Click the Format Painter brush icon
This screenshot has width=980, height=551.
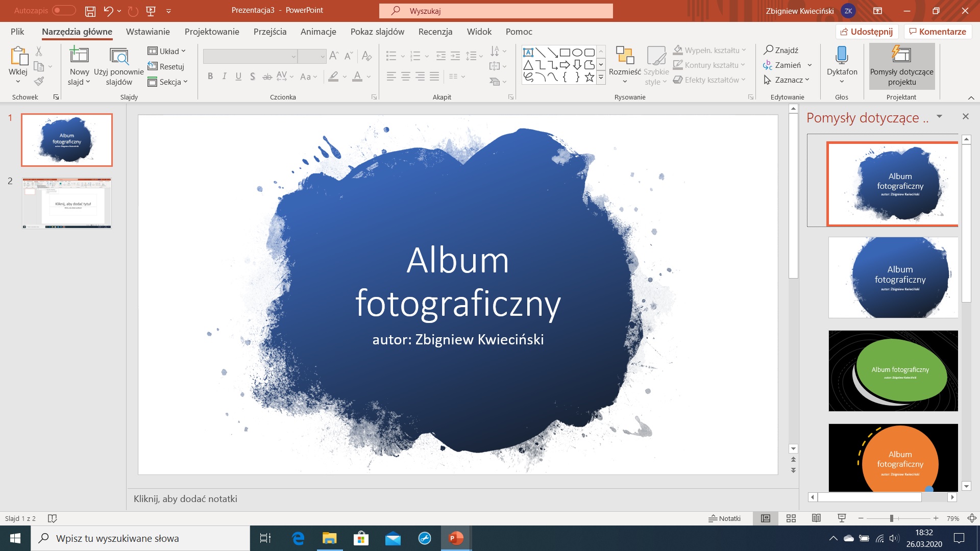click(x=39, y=81)
